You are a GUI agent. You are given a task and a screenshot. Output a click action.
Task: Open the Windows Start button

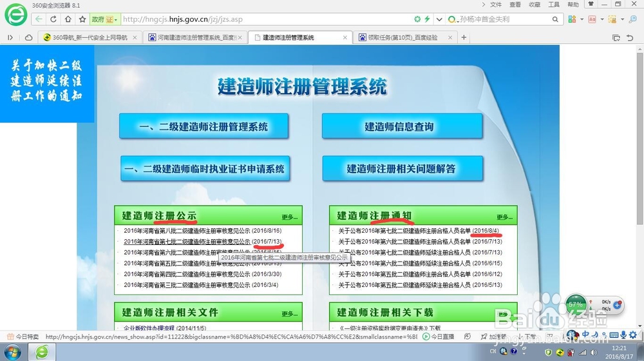coord(12,353)
